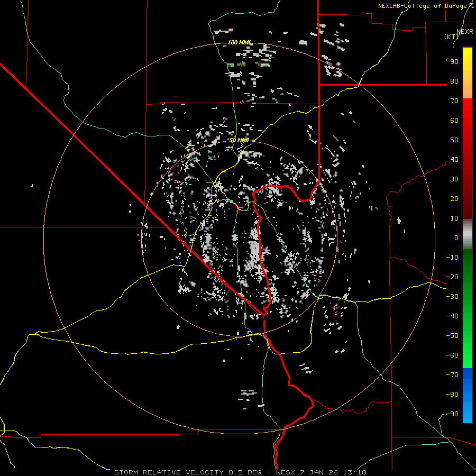Click the 40 value on the velocity scale

(x=454, y=160)
